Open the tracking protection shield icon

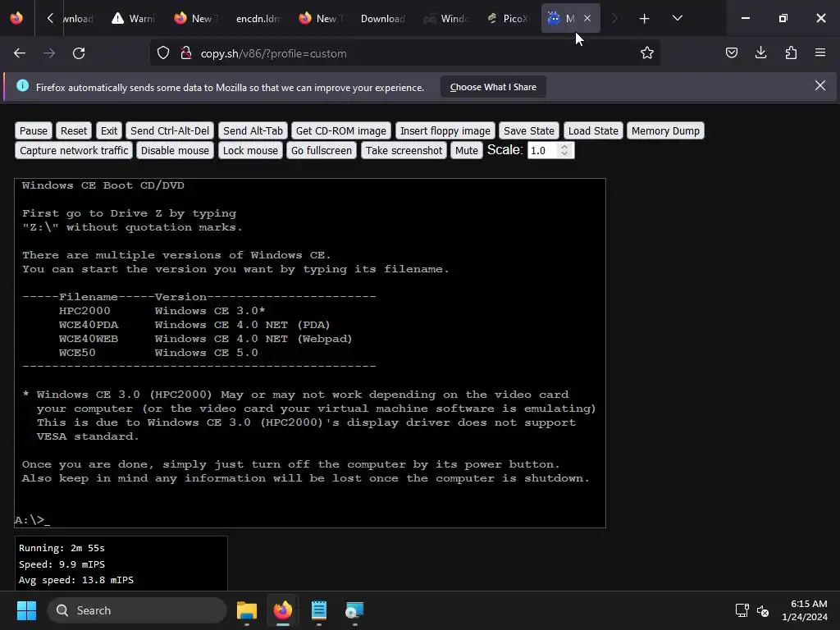pos(163,53)
